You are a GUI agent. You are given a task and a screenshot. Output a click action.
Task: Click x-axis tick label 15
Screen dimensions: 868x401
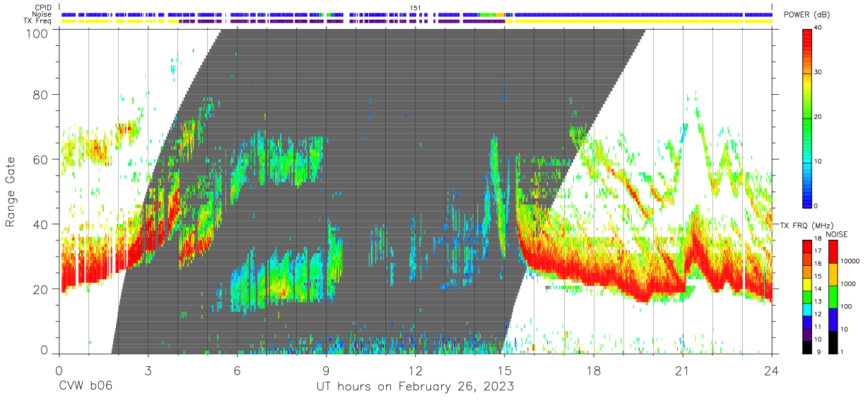point(504,371)
